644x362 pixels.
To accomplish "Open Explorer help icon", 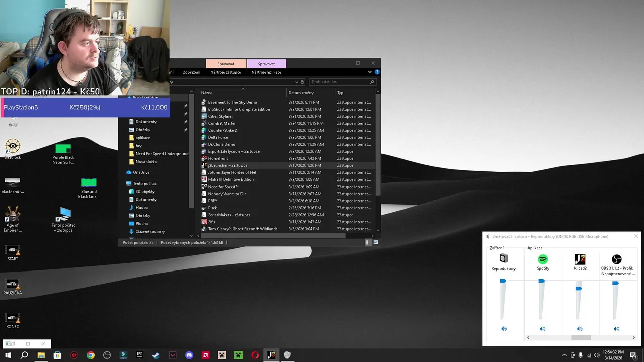I will coord(377,72).
